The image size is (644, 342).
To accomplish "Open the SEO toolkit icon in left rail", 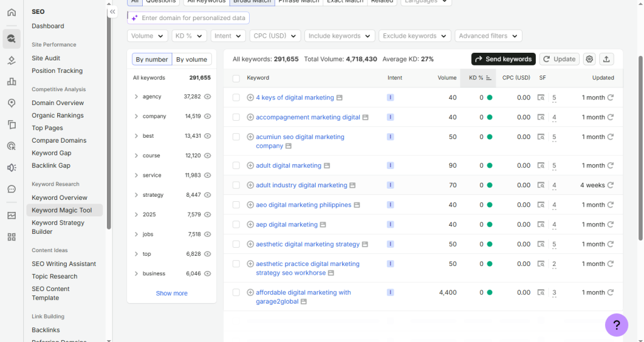I will tap(11, 39).
